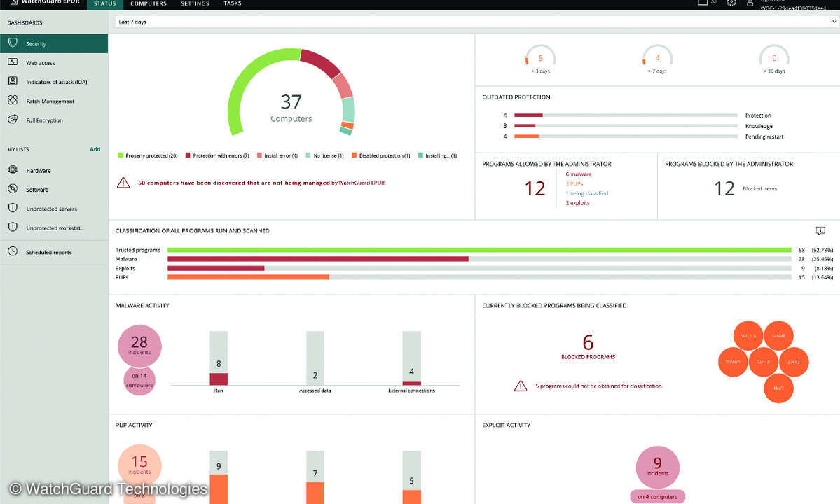The height and width of the screenshot is (504, 840).
Task: Click the Install error (4) legend entry
Action: [x=277, y=155]
